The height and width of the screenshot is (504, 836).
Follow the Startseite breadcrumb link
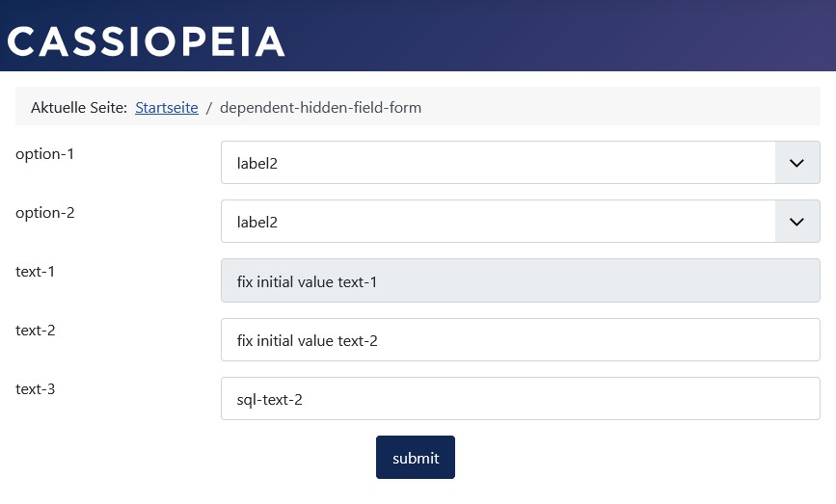click(x=166, y=107)
